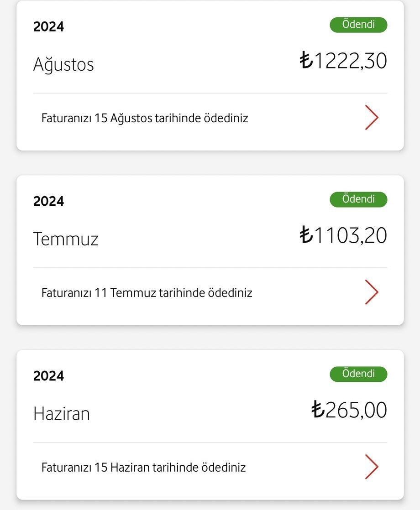Screen dimensions: 420x510
Task: Click "Faturanızı 15 Ağustos tarihinde ödediniz" row
Action: [x=145, y=118]
